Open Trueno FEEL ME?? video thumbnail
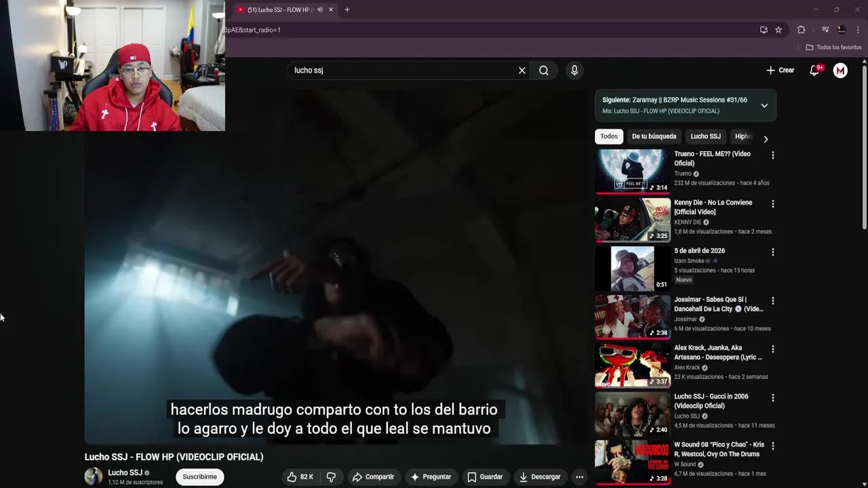The image size is (868, 488). [633, 171]
